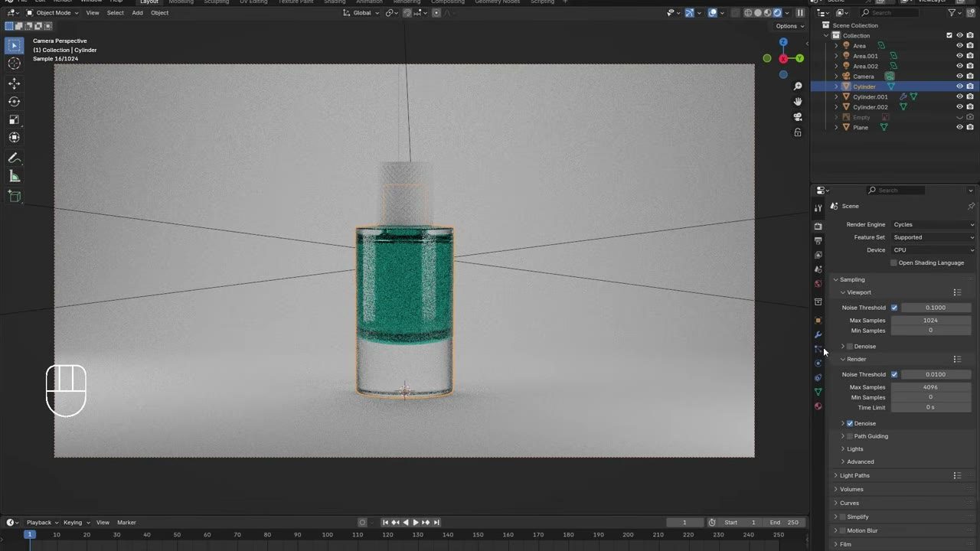The height and width of the screenshot is (551, 980).
Task: Open the Device dropdown
Action: tap(933, 249)
